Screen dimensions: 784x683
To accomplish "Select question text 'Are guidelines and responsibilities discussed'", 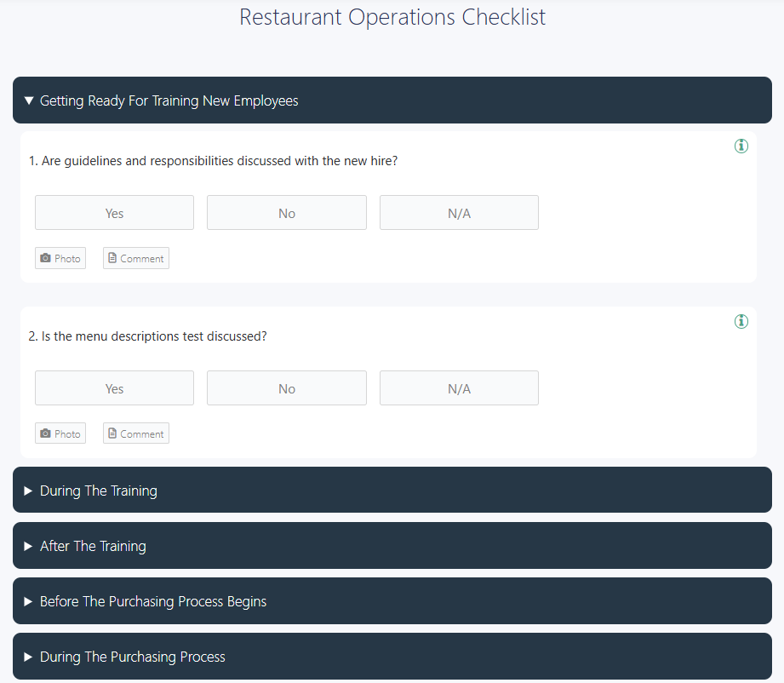I will (167, 161).
